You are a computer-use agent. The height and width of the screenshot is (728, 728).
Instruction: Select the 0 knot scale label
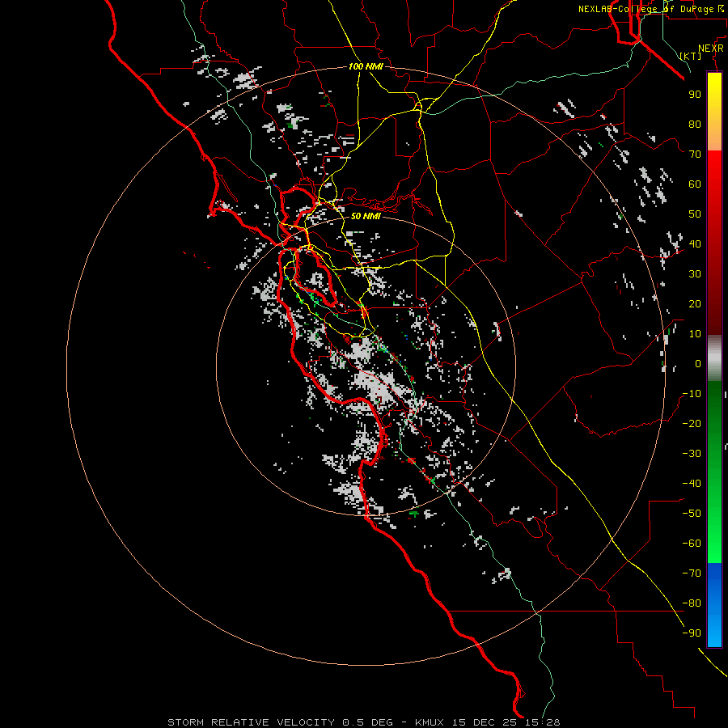(698, 363)
